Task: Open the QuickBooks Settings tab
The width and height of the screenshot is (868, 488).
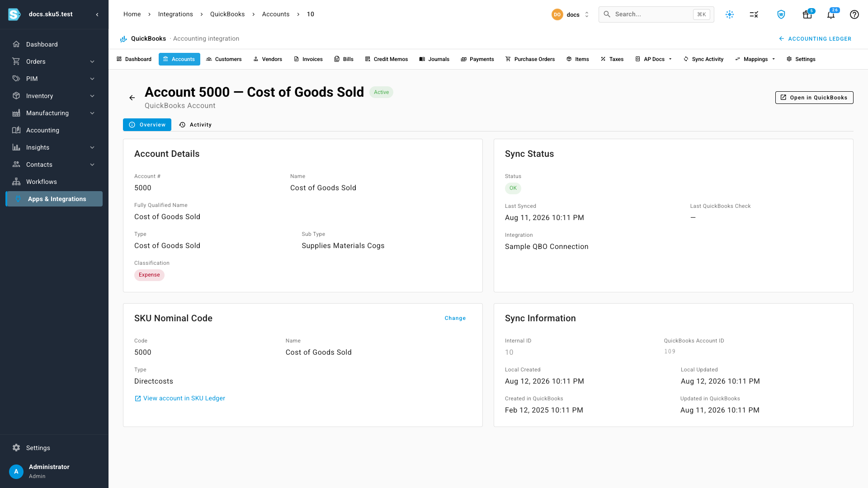Action: point(801,59)
